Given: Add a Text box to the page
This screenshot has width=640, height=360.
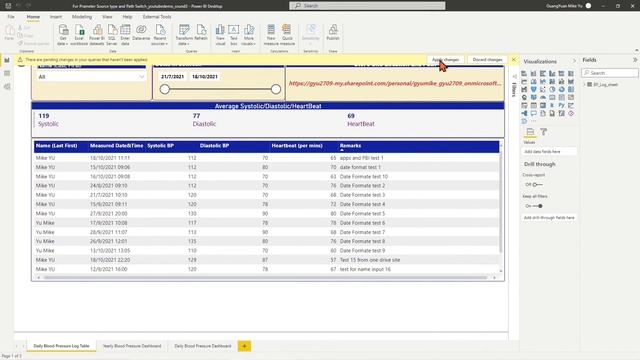Looking at the screenshot, I should pyautogui.click(x=233, y=34).
